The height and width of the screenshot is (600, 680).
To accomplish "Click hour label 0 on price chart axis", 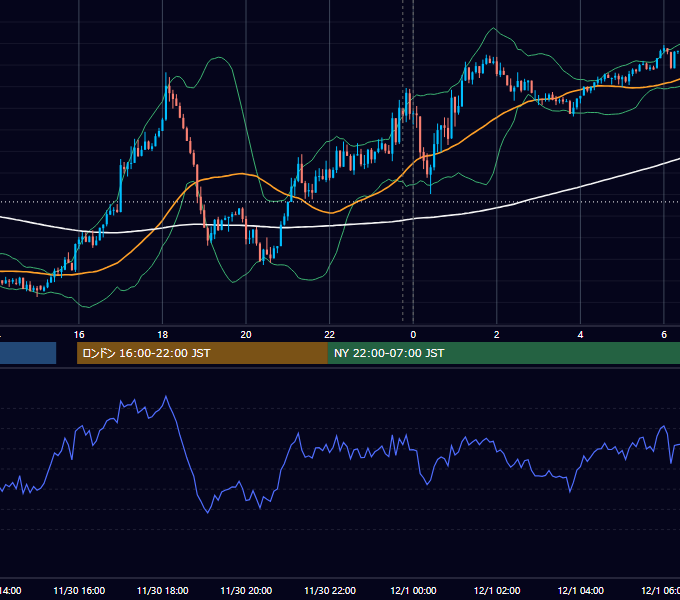I will (413, 335).
